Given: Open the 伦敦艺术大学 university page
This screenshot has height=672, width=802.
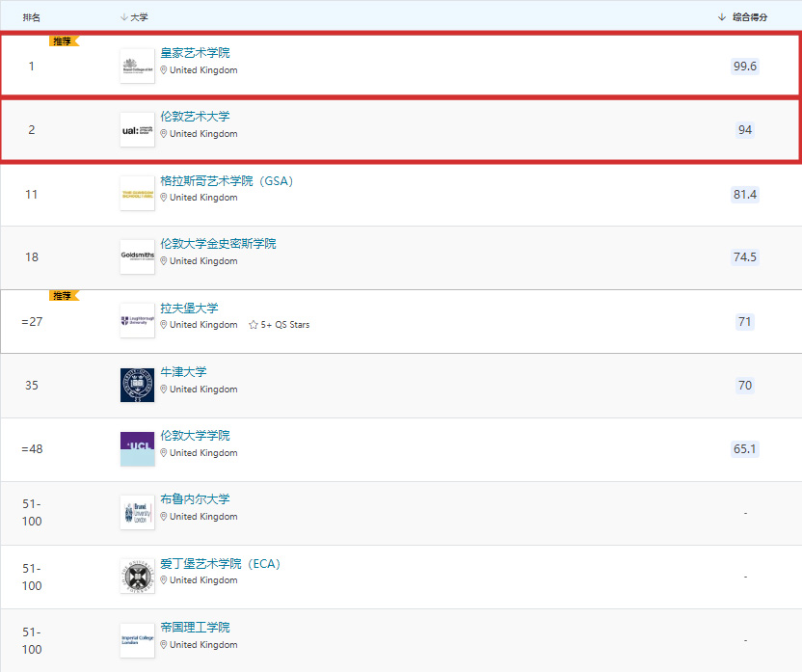Looking at the screenshot, I should click(195, 116).
